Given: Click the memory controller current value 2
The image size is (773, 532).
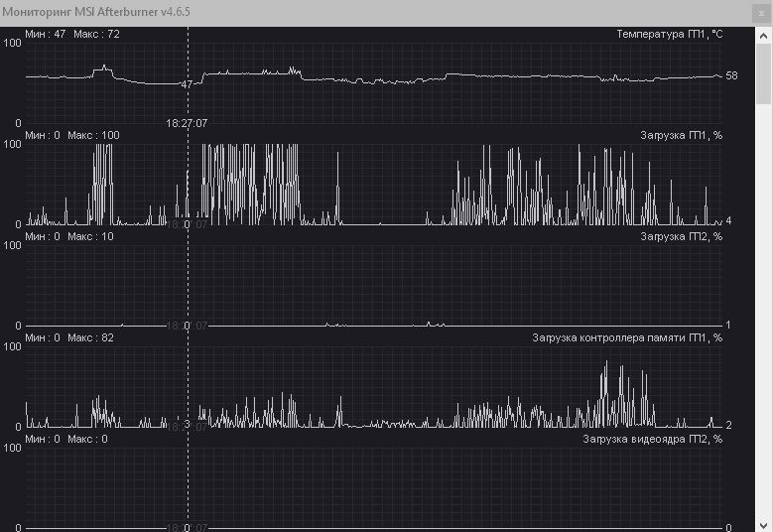Looking at the screenshot, I should [728, 425].
